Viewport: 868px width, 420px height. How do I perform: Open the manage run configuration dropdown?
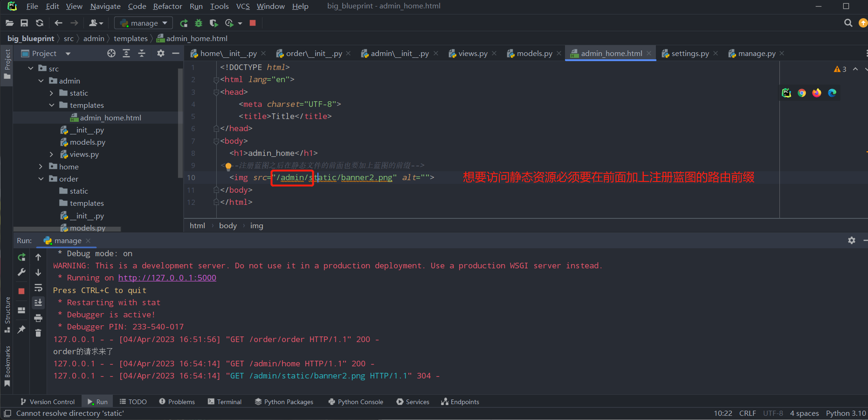144,23
